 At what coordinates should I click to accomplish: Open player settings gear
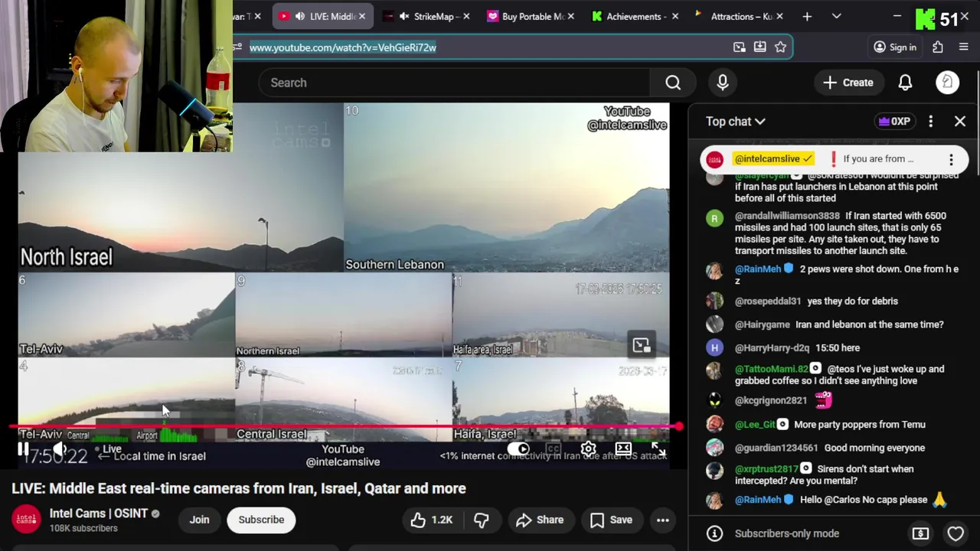[x=588, y=449]
